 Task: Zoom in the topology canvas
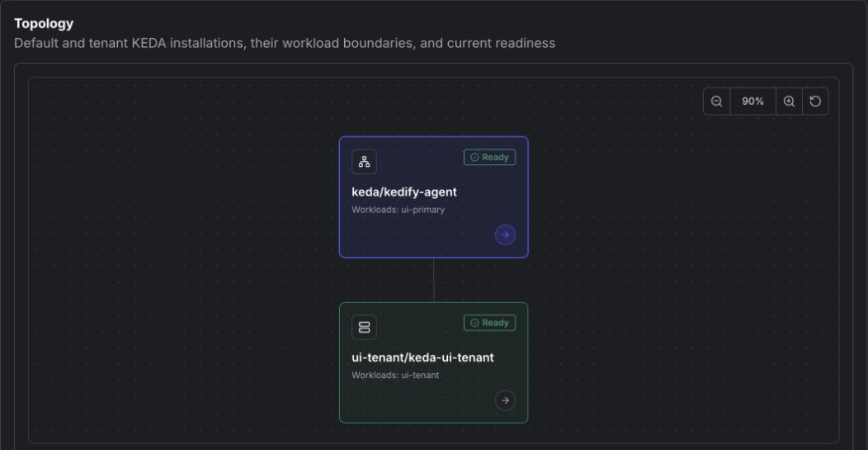(789, 102)
